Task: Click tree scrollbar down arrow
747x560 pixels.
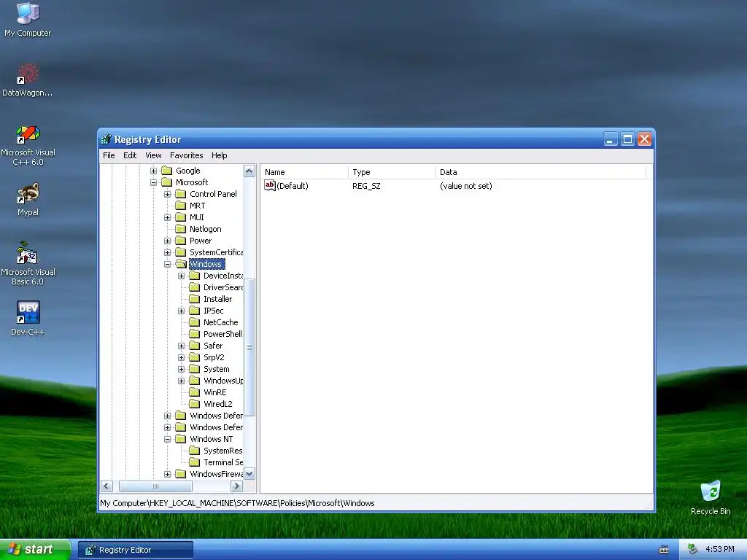Action: [x=249, y=474]
